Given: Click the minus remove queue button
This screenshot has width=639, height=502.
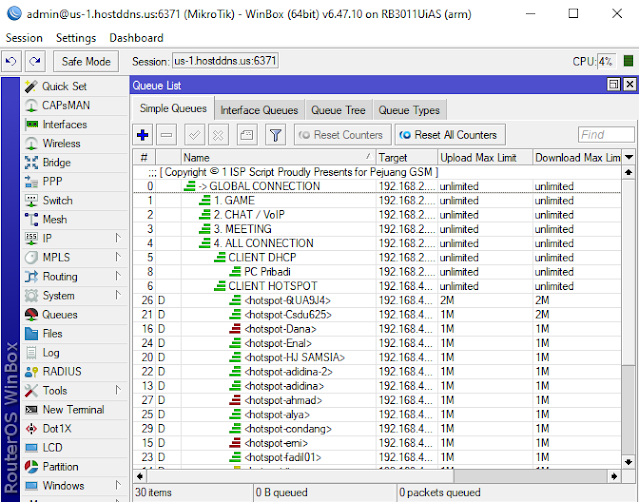Looking at the screenshot, I should [166, 135].
